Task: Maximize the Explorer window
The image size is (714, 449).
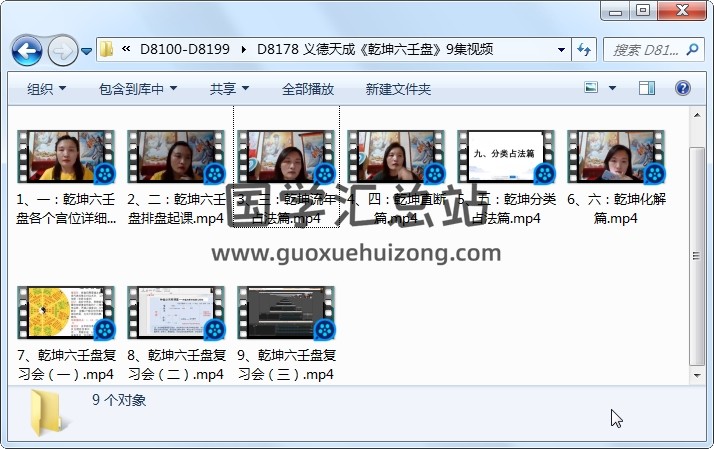Action: [643, 10]
